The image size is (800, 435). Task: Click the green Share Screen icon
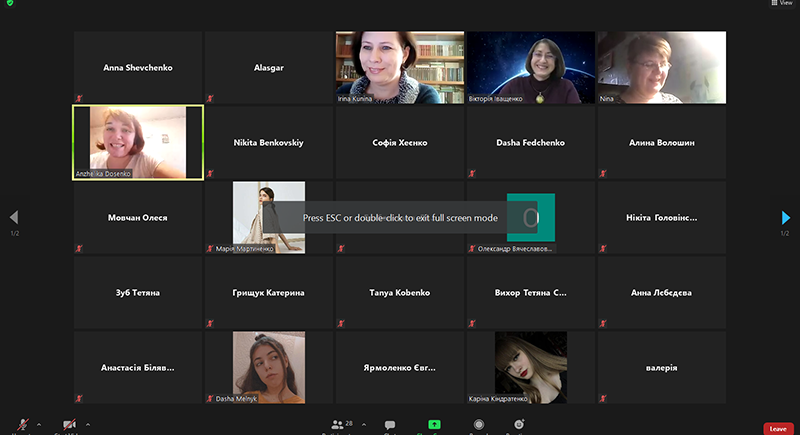pyautogui.click(x=434, y=425)
